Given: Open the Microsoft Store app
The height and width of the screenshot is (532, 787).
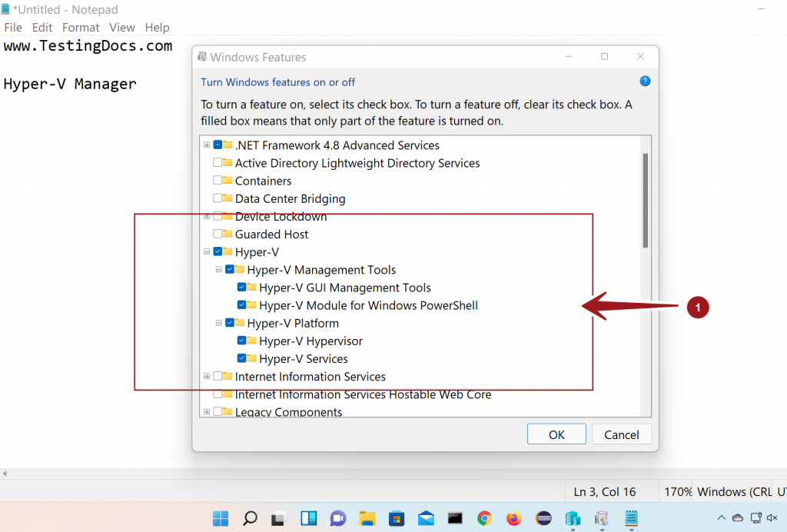Looking at the screenshot, I should [x=397, y=518].
